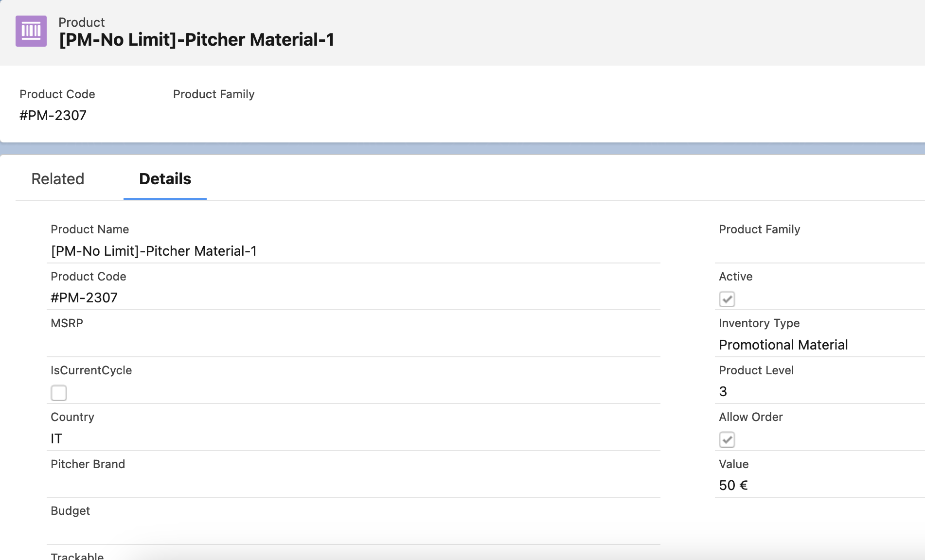
Task: Switch to the Related tab
Action: coord(58,179)
